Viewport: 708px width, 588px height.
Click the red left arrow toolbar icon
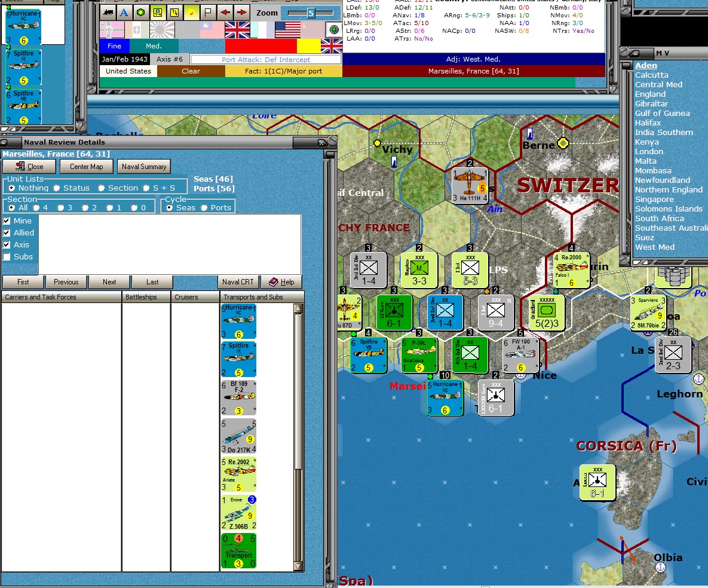225,12
